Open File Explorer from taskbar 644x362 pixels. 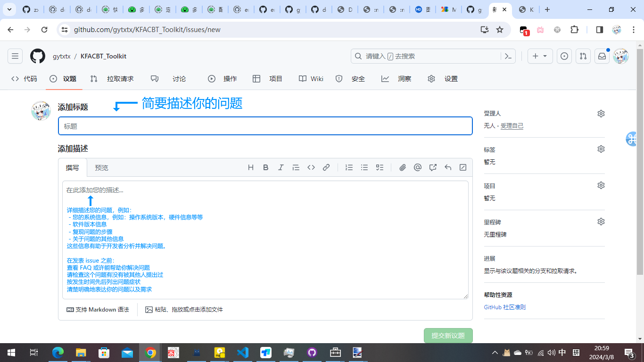(x=81, y=353)
